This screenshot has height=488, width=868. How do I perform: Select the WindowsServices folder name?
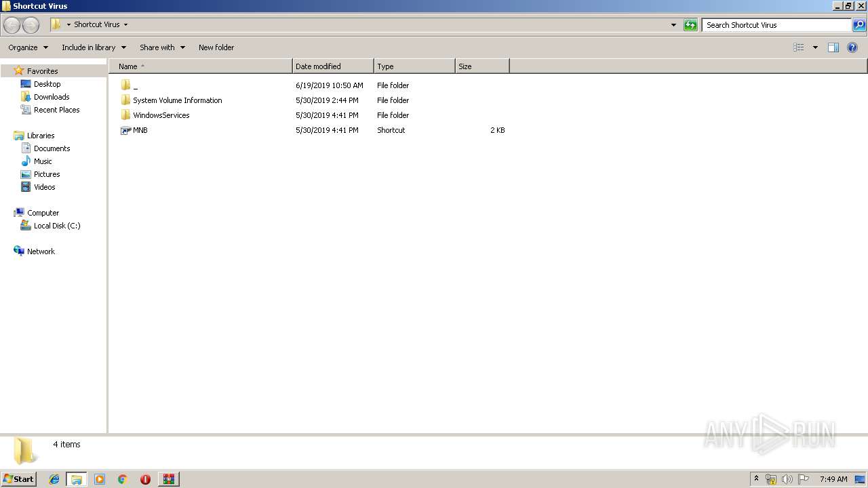(161, 115)
